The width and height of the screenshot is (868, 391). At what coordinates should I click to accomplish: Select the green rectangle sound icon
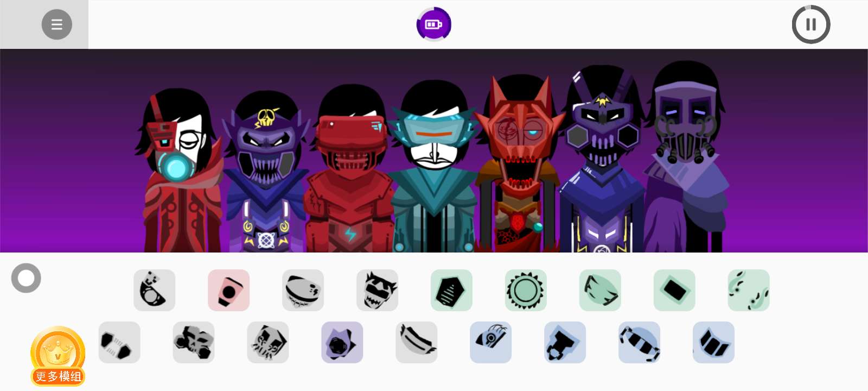pyautogui.click(x=674, y=291)
